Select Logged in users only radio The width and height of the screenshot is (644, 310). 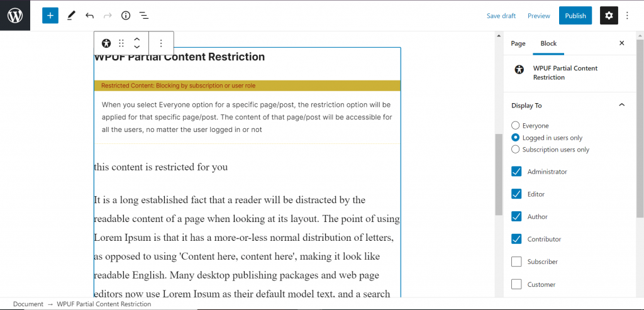tap(516, 138)
